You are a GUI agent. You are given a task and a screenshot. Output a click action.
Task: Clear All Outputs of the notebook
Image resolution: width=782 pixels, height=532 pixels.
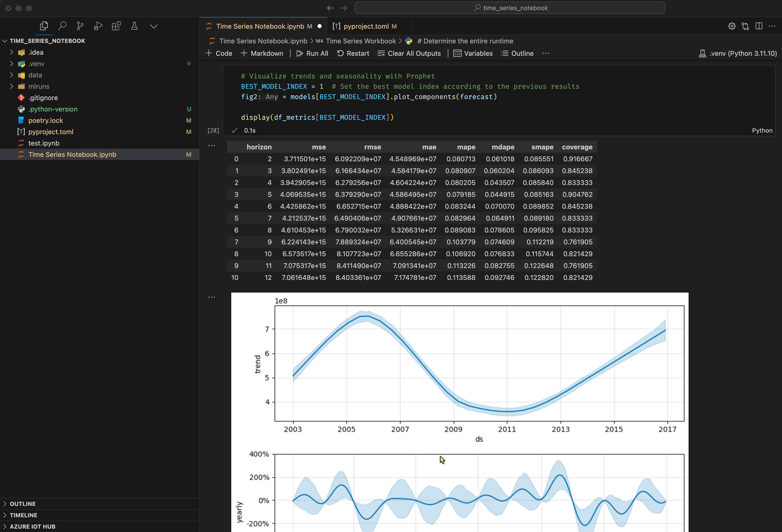point(410,53)
